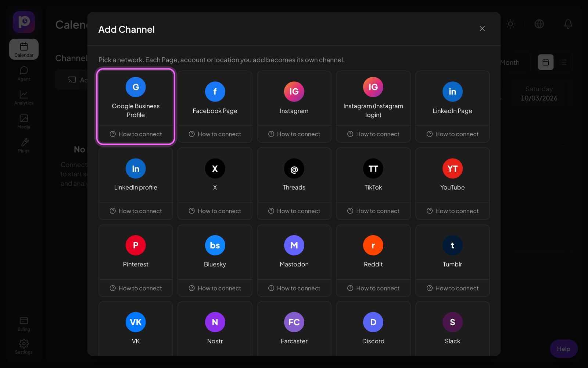Pick the Mastodon channel icon

click(x=294, y=245)
